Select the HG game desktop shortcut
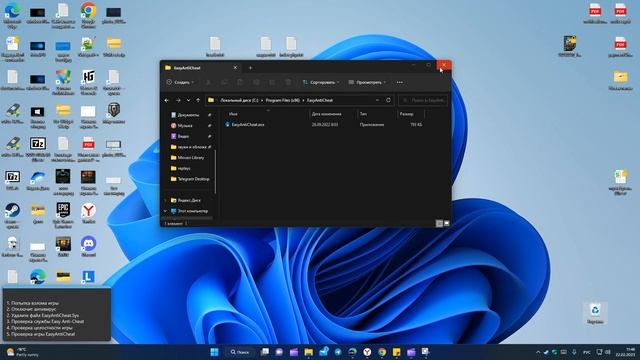 point(88,82)
